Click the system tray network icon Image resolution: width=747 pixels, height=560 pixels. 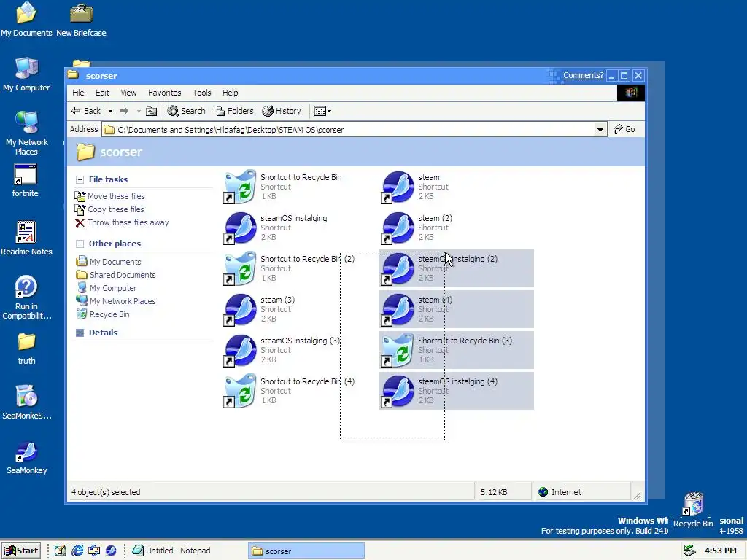[690, 551]
